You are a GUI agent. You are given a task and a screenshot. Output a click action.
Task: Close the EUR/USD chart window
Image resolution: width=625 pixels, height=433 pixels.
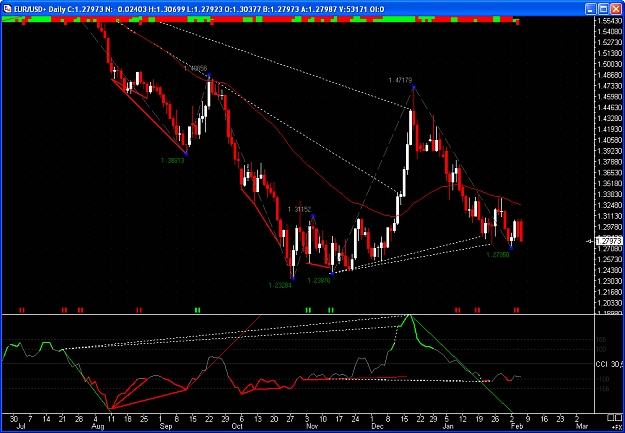(615, 8)
